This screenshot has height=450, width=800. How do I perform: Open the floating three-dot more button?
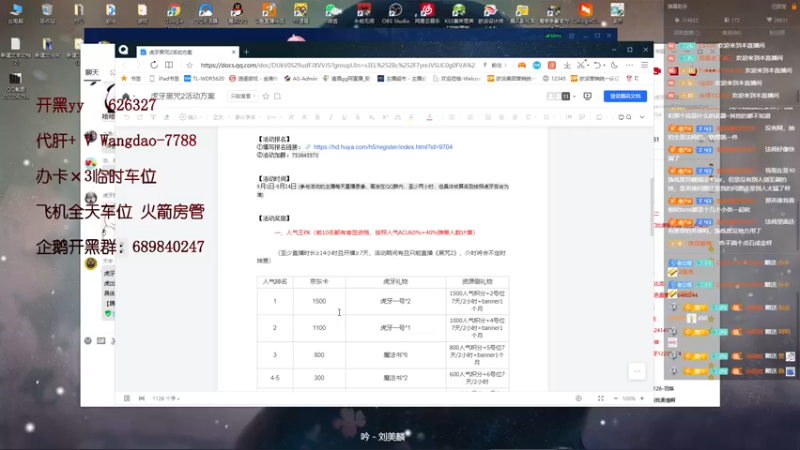coord(637,371)
